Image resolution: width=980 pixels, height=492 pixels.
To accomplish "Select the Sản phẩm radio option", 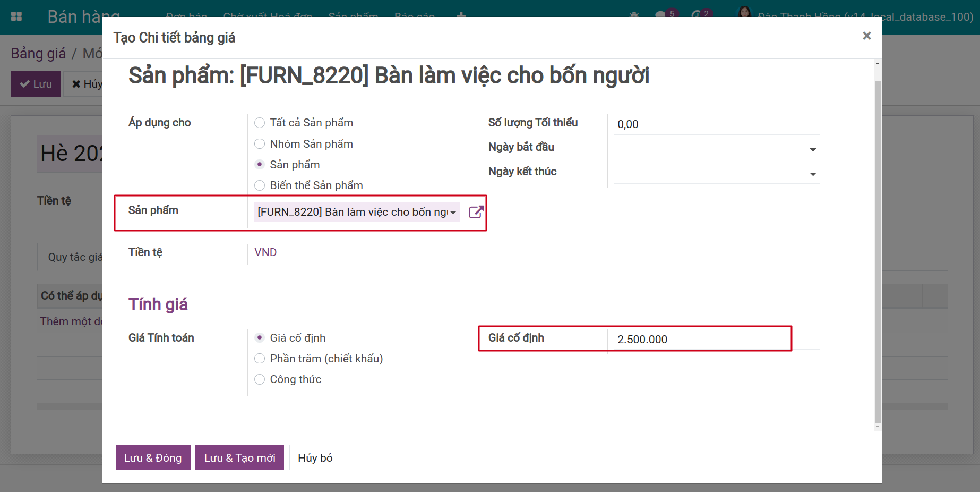I will click(x=260, y=165).
